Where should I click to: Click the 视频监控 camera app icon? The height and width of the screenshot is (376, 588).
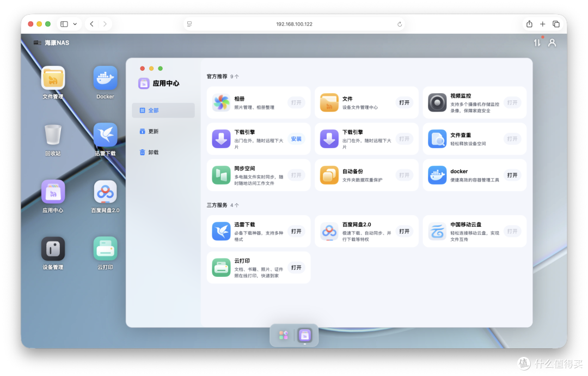click(x=437, y=102)
